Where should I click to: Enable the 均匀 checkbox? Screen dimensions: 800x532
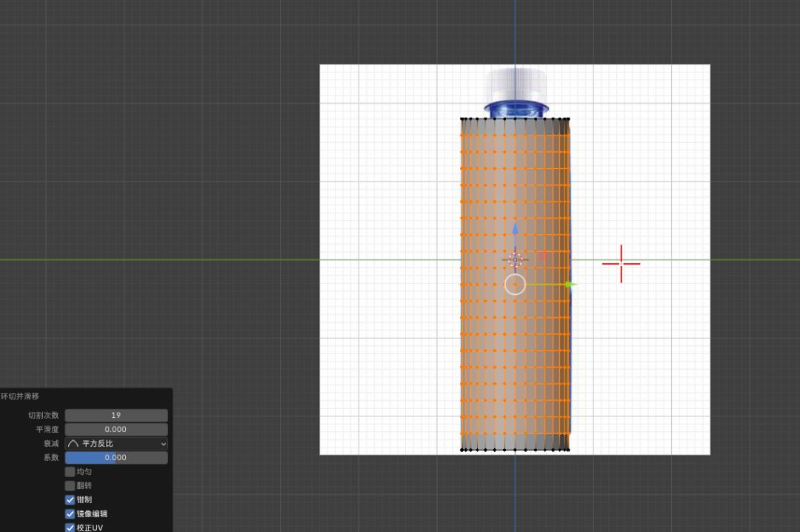(70, 472)
